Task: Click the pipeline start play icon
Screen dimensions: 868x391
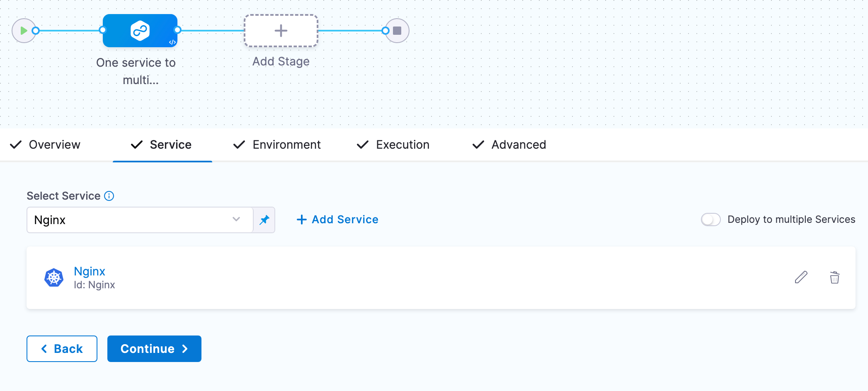Action: click(x=24, y=31)
